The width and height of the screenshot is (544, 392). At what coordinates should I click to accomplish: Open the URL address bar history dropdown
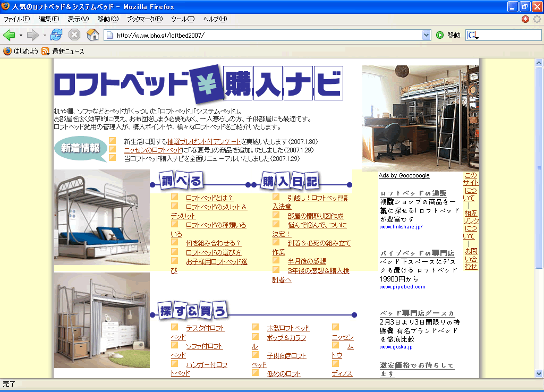[x=426, y=35]
